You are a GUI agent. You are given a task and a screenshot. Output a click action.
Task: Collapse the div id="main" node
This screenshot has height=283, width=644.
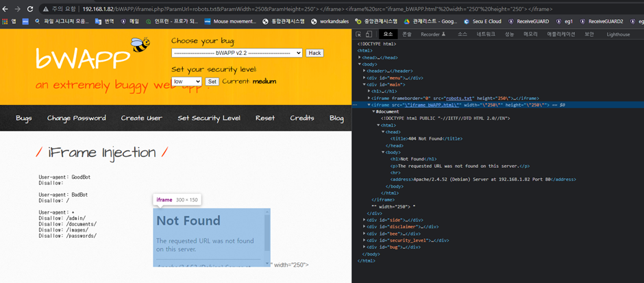click(364, 84)
